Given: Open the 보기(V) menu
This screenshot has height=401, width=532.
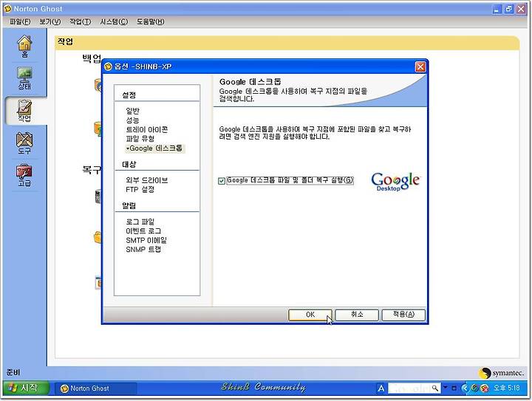Looking at the screenshot, I should [50, 21].
